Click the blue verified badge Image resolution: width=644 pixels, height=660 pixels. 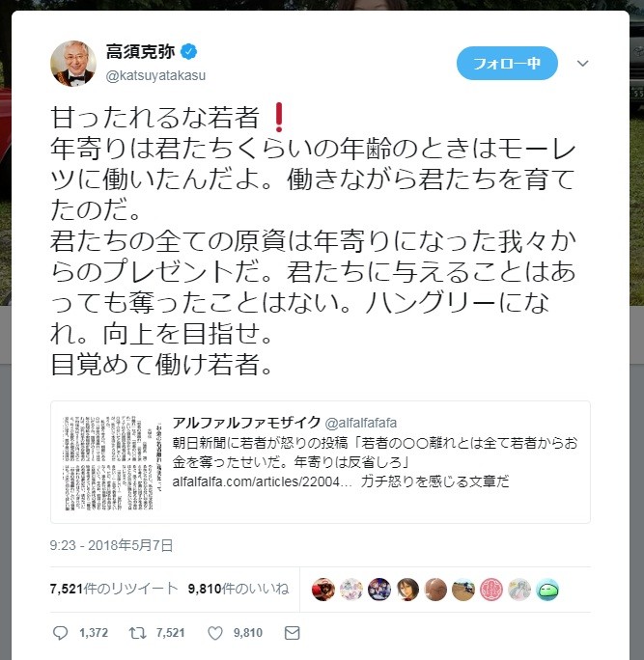tap(188, 52)
